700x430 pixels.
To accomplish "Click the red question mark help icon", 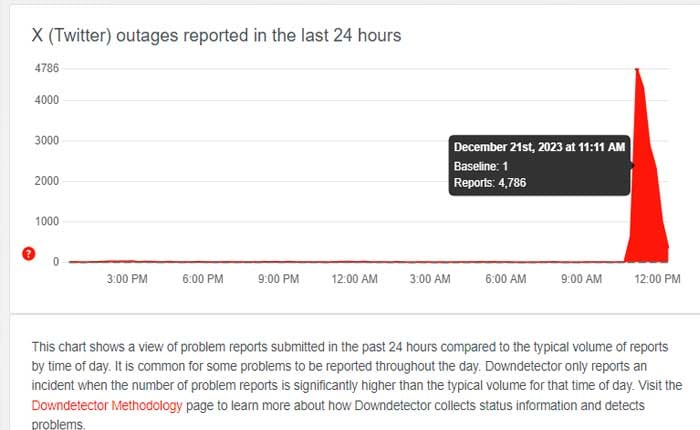I will [x=29, y=254].
